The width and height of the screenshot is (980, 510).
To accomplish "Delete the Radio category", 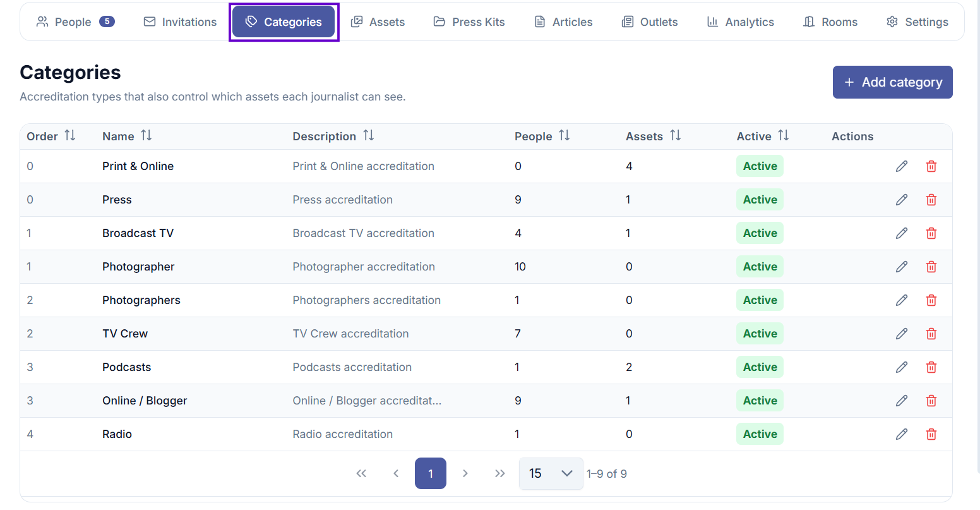I will pos(931,434).
